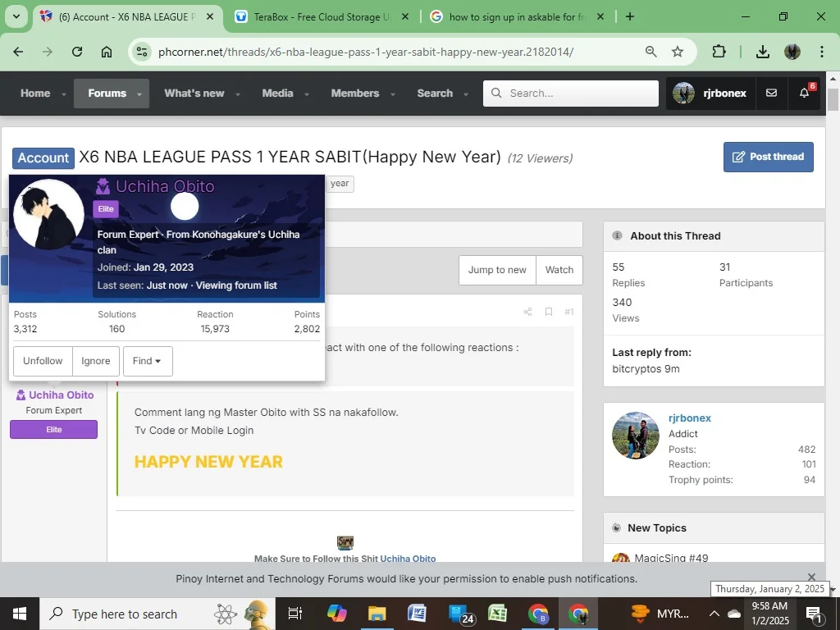Open the Find dropdown in profile card
The image size is (840, 630).
pos(148,361)
